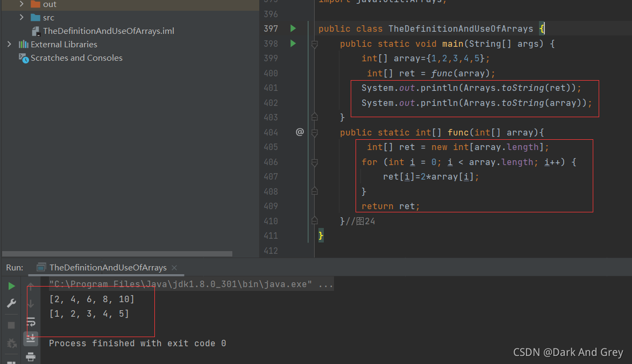Click the Stop process square icon
Screen dimensions: 632x364
[x=11, y=325]
